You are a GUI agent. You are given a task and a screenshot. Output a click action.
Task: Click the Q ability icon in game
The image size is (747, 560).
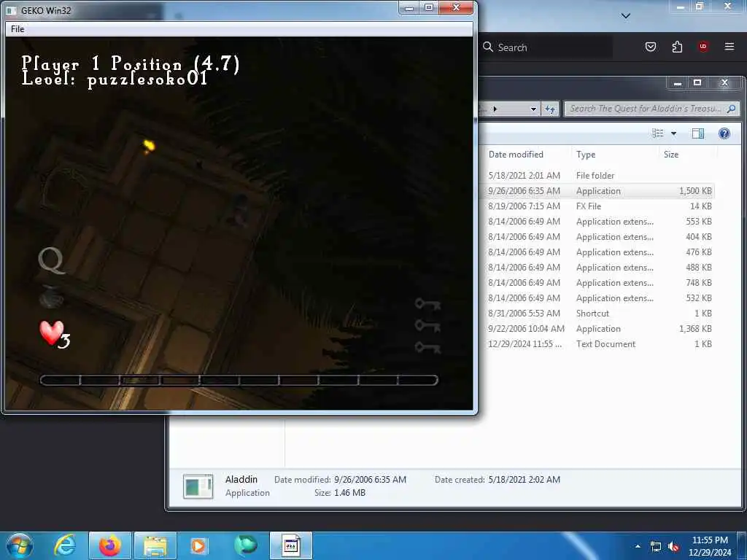52,260
